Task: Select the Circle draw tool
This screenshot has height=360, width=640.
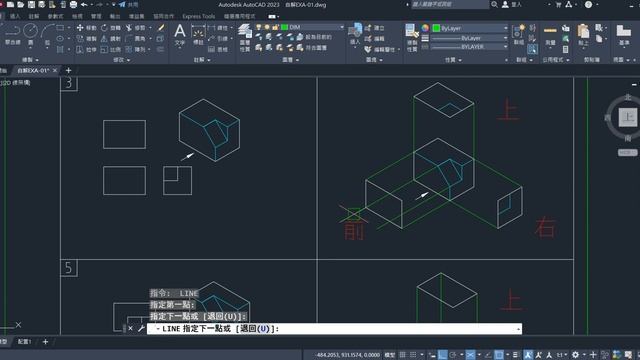Action: [31, 30]
